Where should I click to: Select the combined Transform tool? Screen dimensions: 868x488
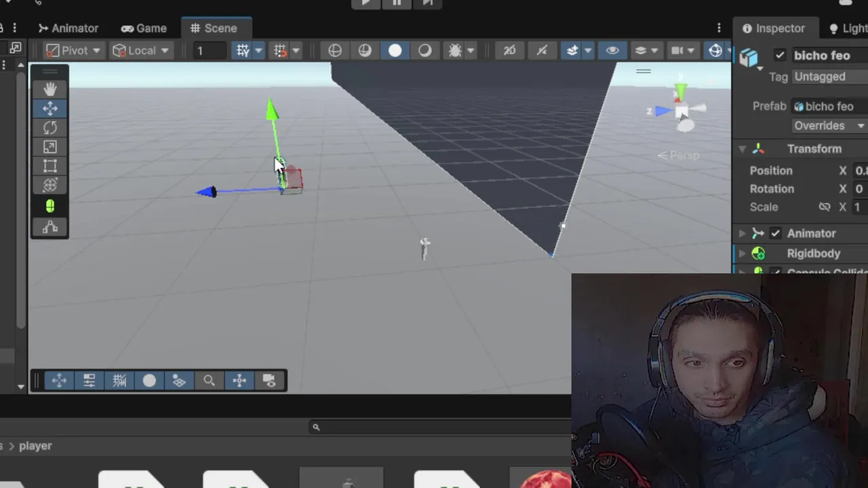tap(50, 185)
